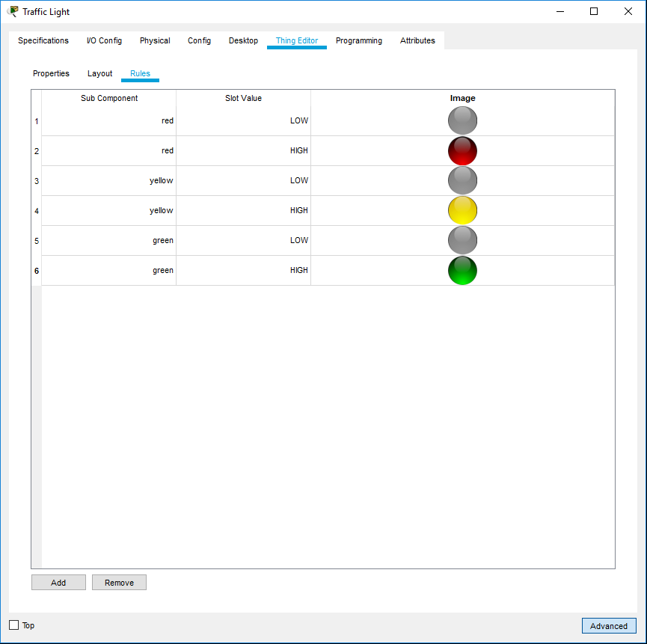Screen dimensions: 647x644
Task: Minimize the Traffic Light window
Action: pos(560,11)
